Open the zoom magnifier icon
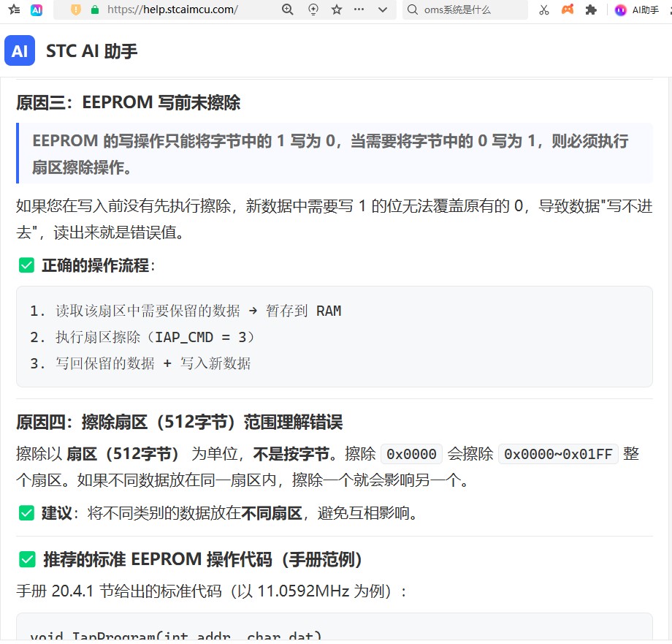The height and width of the screenshot is (644, 672). (x=288, y=10)
